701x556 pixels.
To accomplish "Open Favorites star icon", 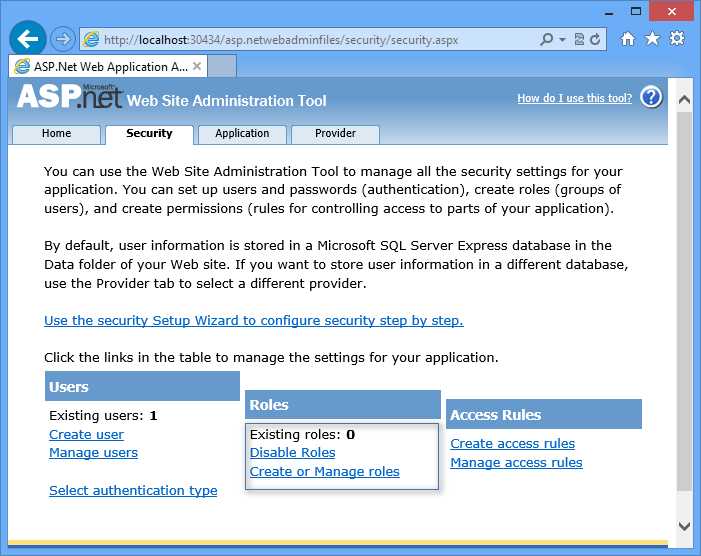I will (652, 39).
